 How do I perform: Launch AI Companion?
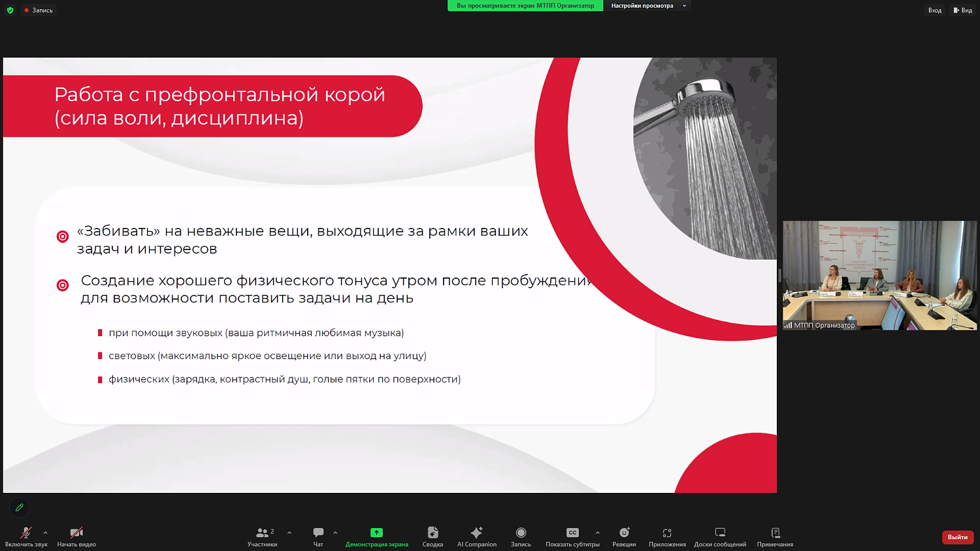476,537
